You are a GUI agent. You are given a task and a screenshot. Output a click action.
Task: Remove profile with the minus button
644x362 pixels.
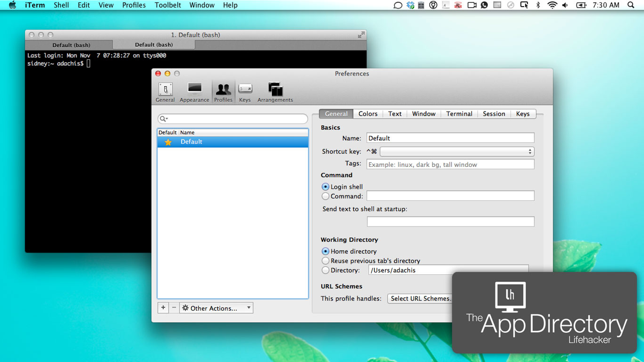click(x=174, y=308)
